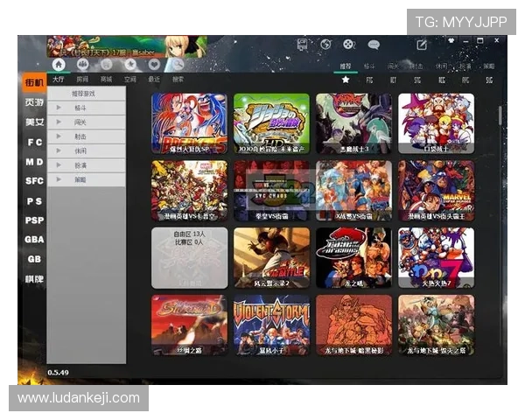525x420 pixels.
Task: Open the Violent Storm game thumbnail
Action: [271, 324]
